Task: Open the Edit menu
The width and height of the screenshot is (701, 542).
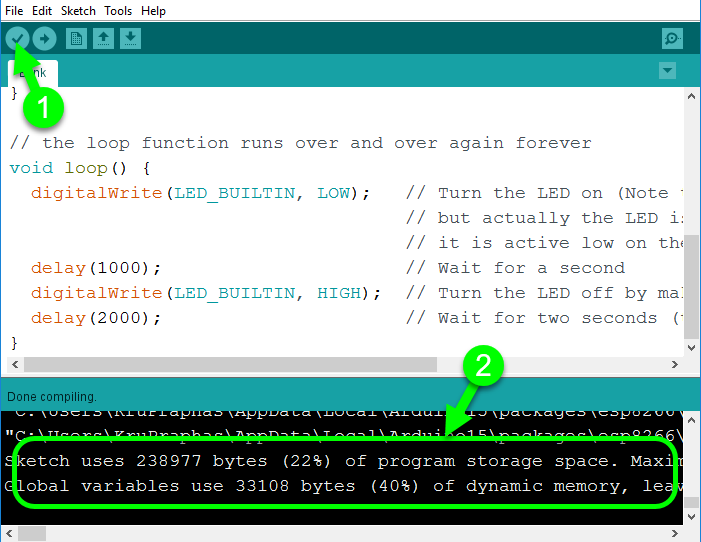Action: pyautogui.click(x=42, y=11)
